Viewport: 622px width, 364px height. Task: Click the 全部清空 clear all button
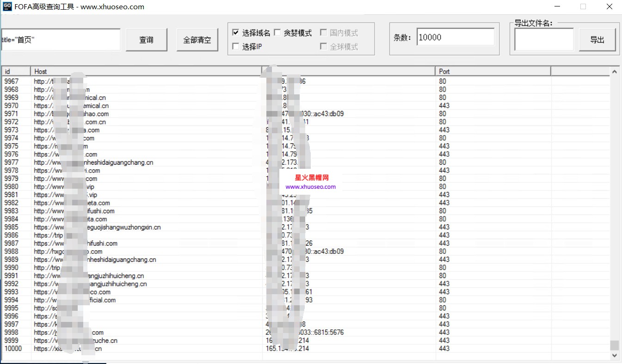point(197,40)
